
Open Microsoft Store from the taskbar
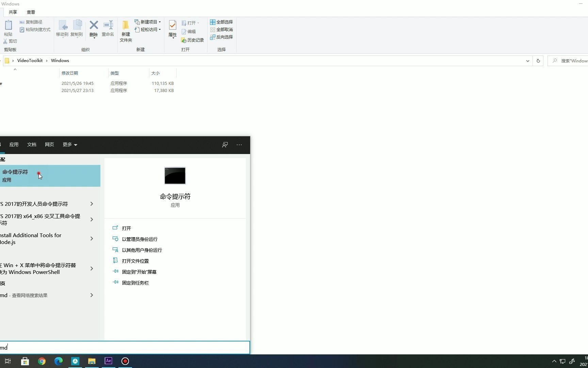point(25,361)
